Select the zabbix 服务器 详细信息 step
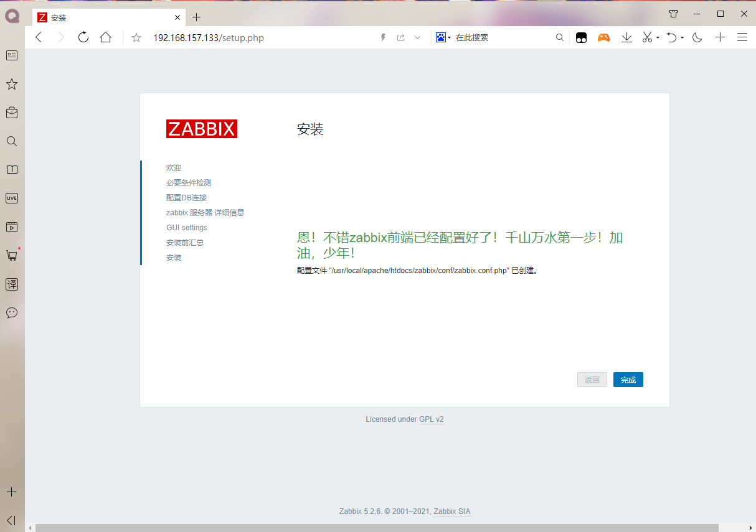 pyautogui.click(x=205, y=213)
